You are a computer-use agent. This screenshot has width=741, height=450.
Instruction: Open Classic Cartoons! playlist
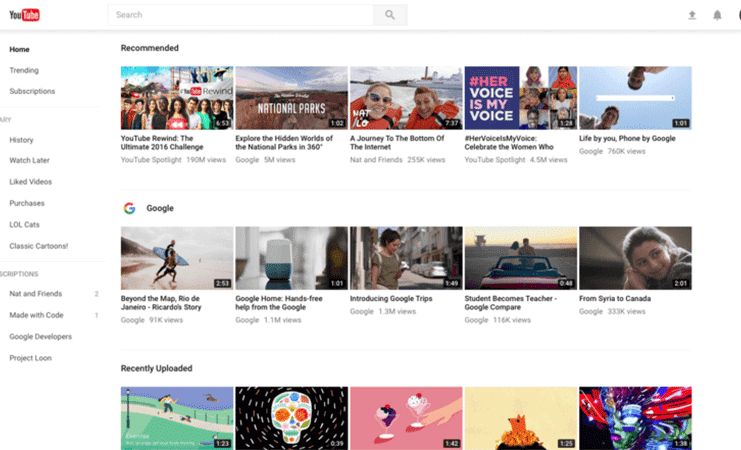coord(39,246)
